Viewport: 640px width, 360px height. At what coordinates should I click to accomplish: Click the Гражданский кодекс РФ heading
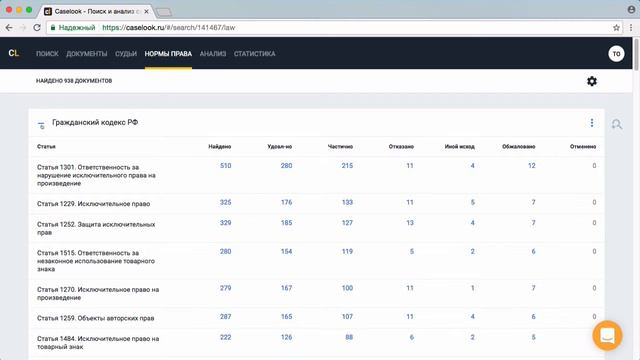(x=95, y=122)
